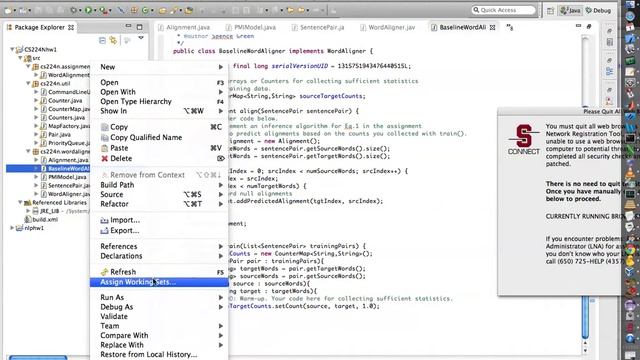Screen dimensions: 640x360
Task: Open the Refactor submenu
Action: coord(159,204)
